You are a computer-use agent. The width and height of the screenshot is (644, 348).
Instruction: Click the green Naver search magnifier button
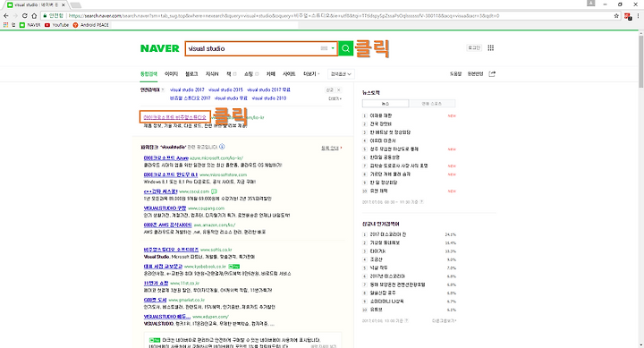345,48
